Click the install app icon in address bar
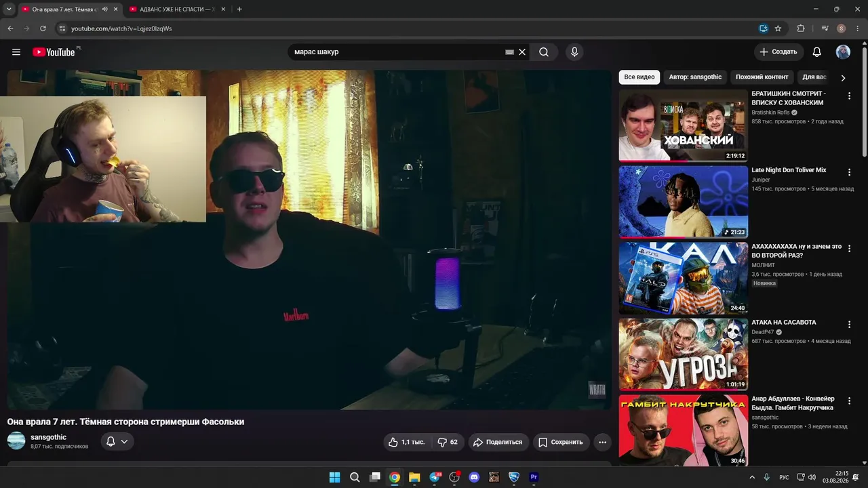The width and height of the screenshot is (868, 488). tap(764, 28)
